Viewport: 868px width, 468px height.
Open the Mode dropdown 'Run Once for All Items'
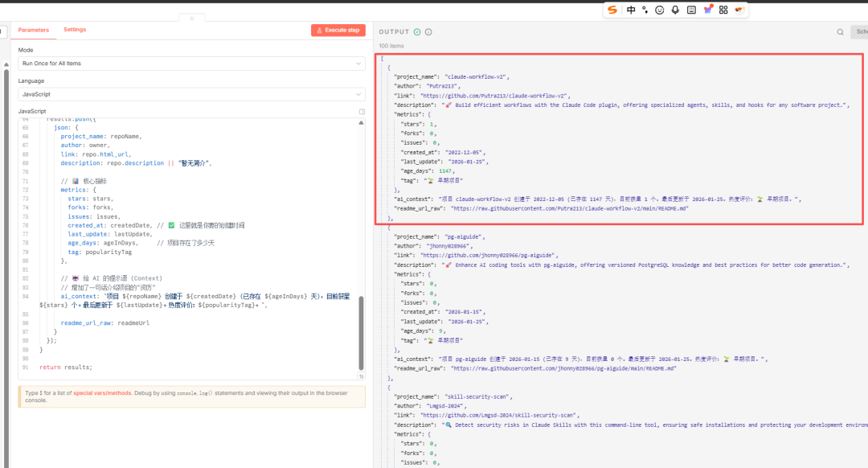coord(191,64)
